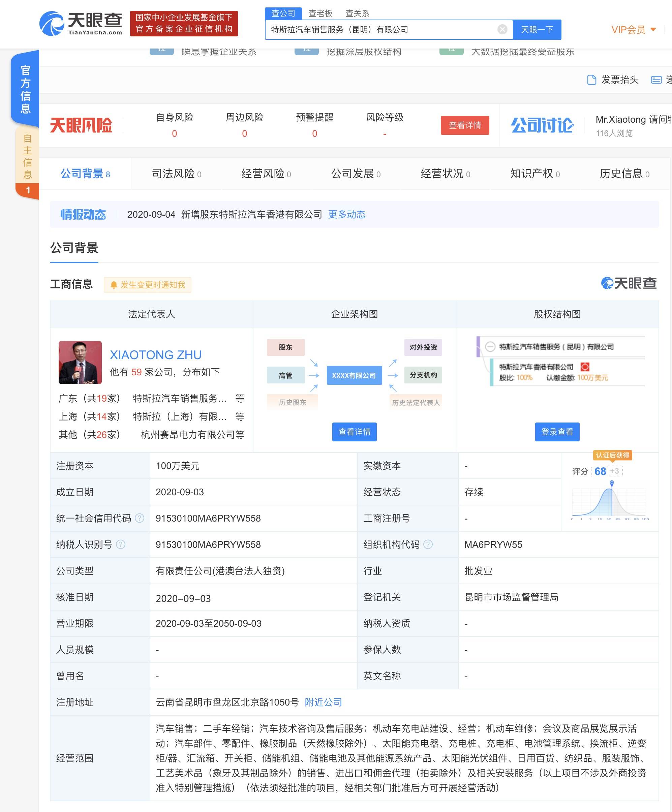This screenshot has height=812, width=672.
Task: Click 认证后获得 badge
Action: [612, 455]
